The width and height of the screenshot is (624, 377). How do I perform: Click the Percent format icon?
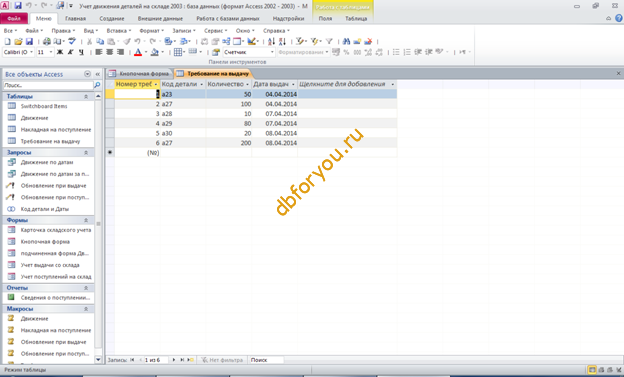(x=346, y=52)
